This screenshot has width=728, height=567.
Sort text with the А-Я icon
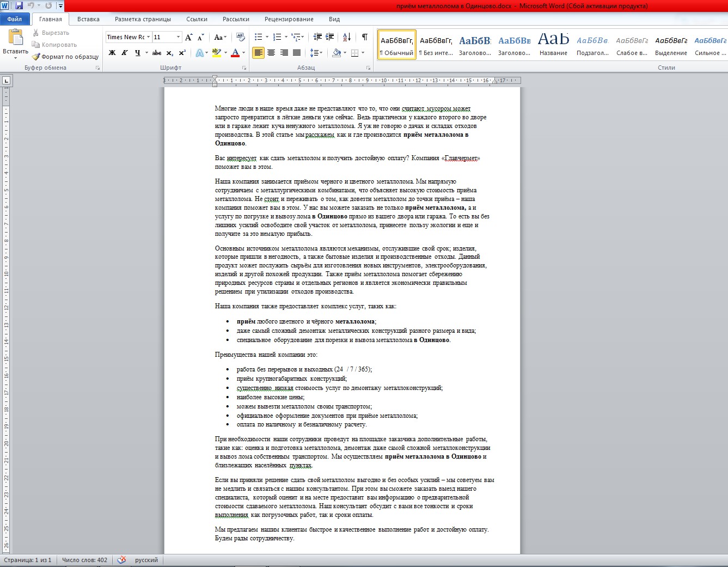click(347, 37)
